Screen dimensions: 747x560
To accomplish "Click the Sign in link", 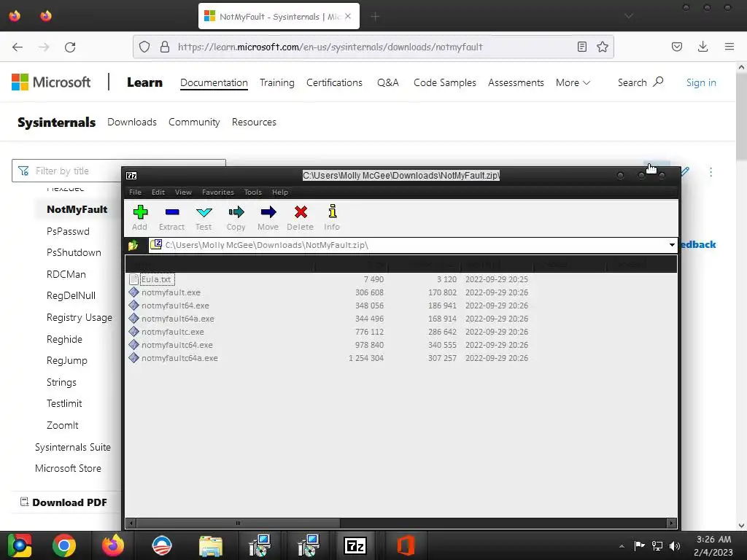I will [701, 83].
